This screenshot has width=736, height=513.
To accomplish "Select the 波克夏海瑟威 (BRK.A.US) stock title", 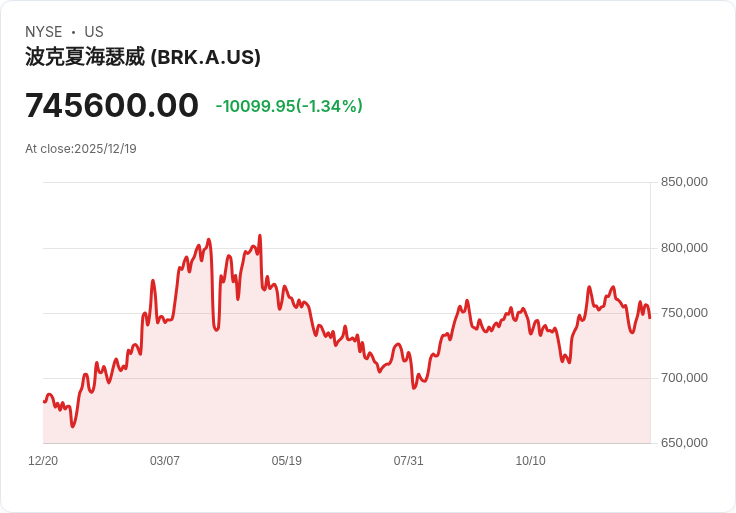I will click(x=143, y=57).
